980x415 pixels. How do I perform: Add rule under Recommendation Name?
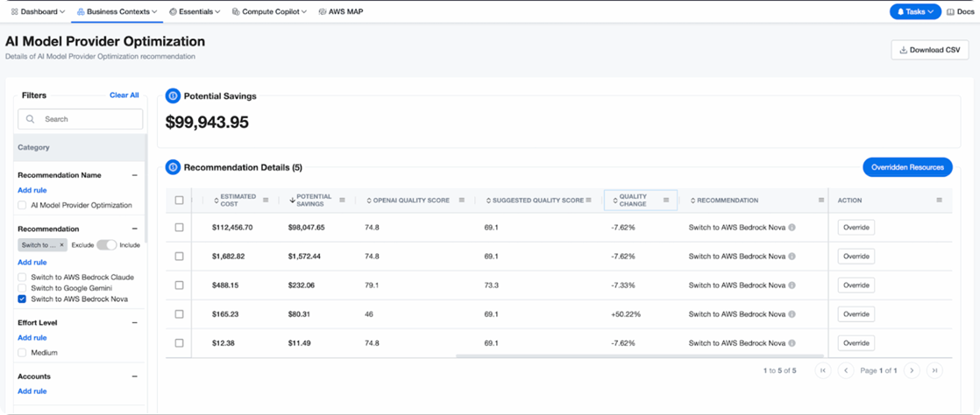(32, 190)
